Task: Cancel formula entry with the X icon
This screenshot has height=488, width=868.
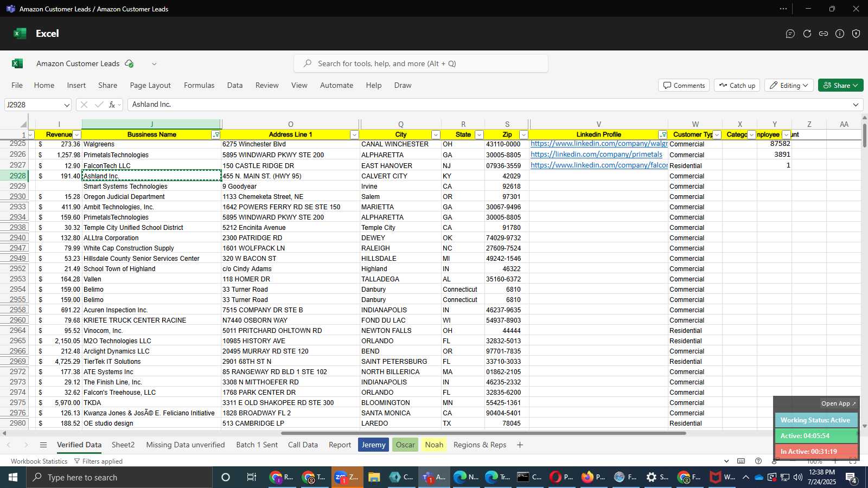Action: click(84, 105)
